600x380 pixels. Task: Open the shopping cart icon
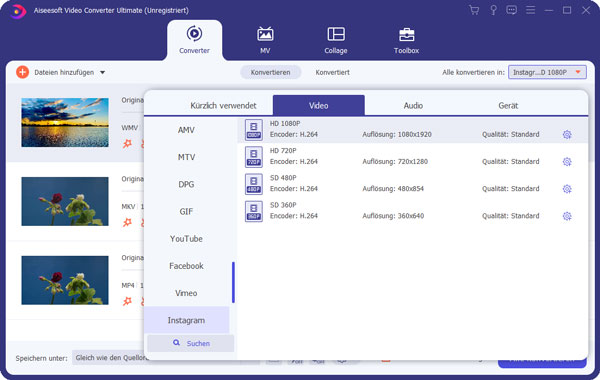tap(474, 10)
